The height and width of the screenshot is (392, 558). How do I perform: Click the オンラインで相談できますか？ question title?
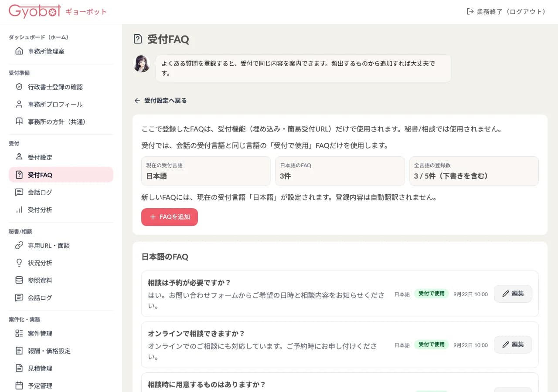tap(196, 334)
